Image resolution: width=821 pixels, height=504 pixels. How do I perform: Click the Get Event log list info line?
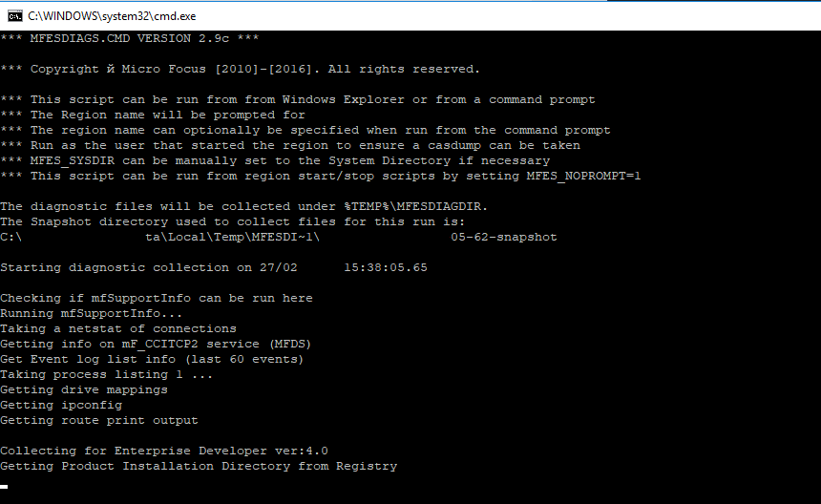(x=152, y=359)
